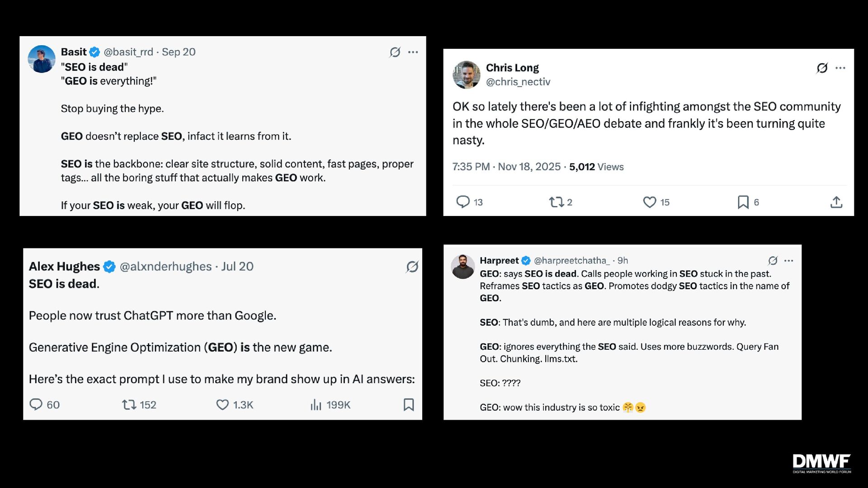Reply to Chris Long's tweet
Image resolution: width=868 pixels, height=488 pixels.
pyautogui.click(x=463, y=202)
